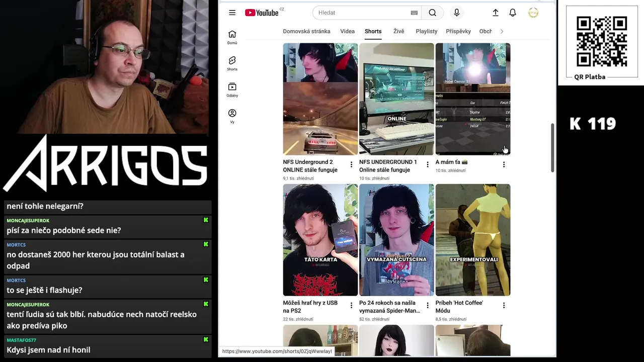Switch to the Playlisty tab
This screenshot has width=644, height=362.
[x=427, y=31]
